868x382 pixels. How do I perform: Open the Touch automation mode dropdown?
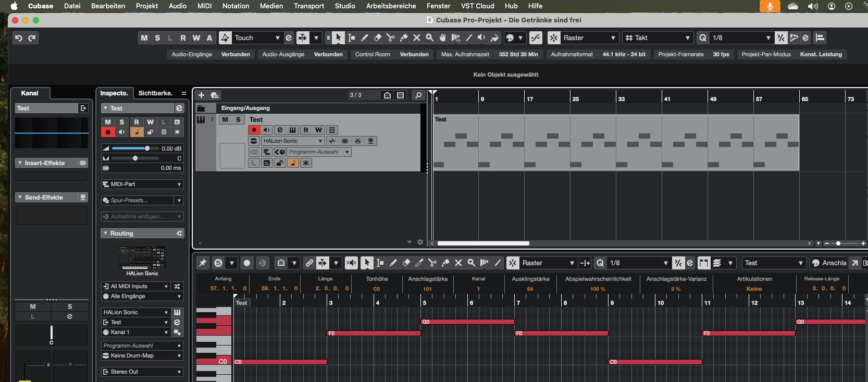257,38
